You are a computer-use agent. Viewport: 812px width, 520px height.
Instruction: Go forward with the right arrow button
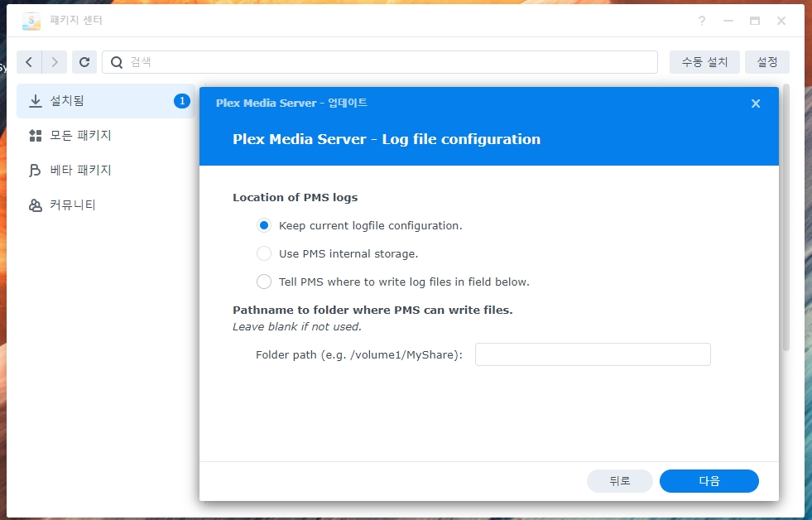click(55, 62)
